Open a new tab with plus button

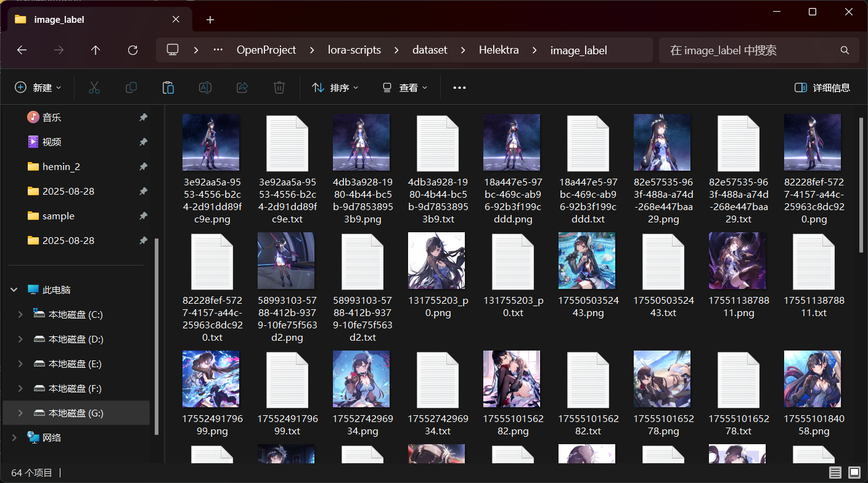coord(210,20)
